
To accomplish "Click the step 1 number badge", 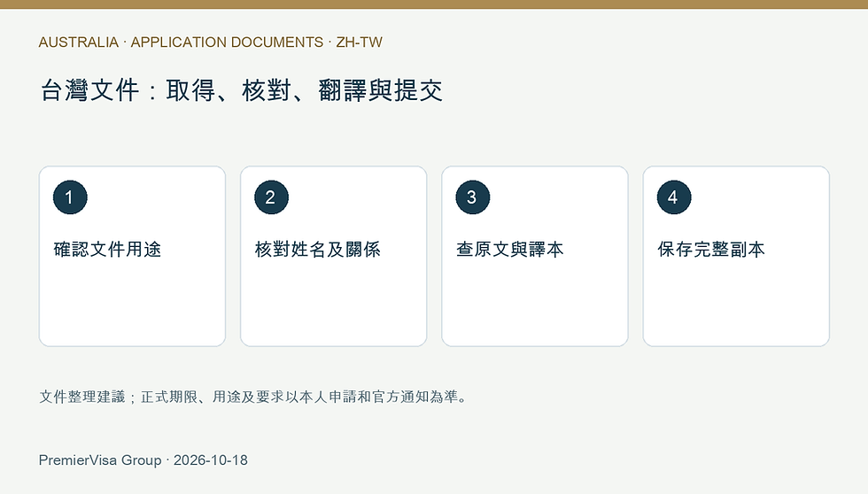I will click(x=70, y=197).
